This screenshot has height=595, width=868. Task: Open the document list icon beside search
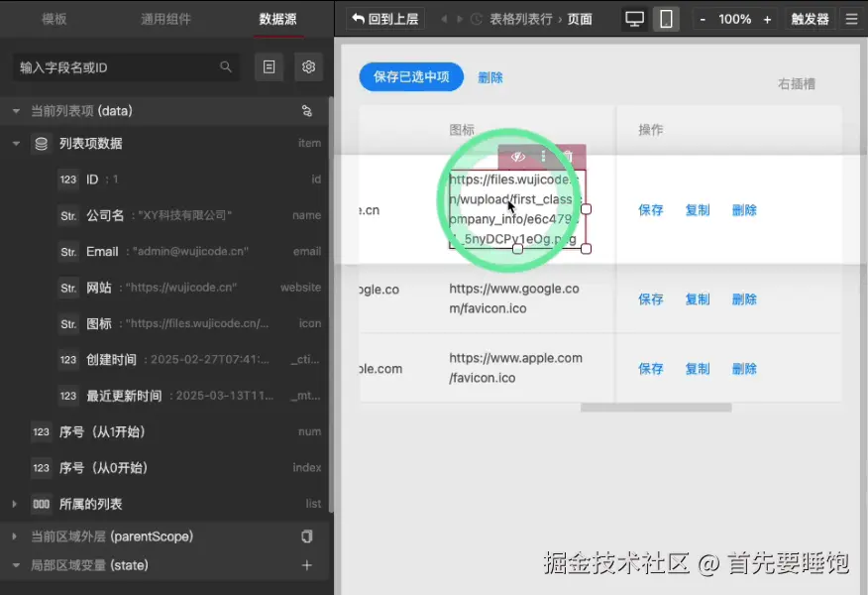[x=270, y=67]
